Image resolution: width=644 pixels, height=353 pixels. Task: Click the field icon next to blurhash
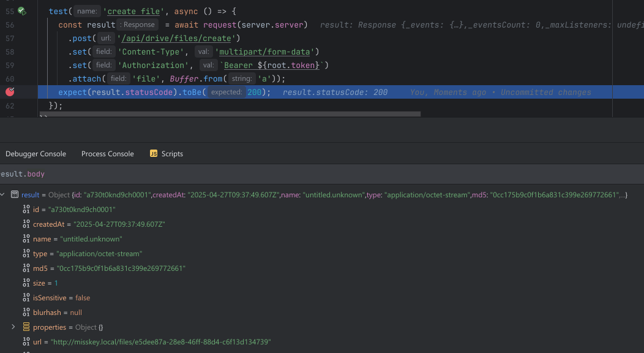pyautogui.click(x=26, y=313)
